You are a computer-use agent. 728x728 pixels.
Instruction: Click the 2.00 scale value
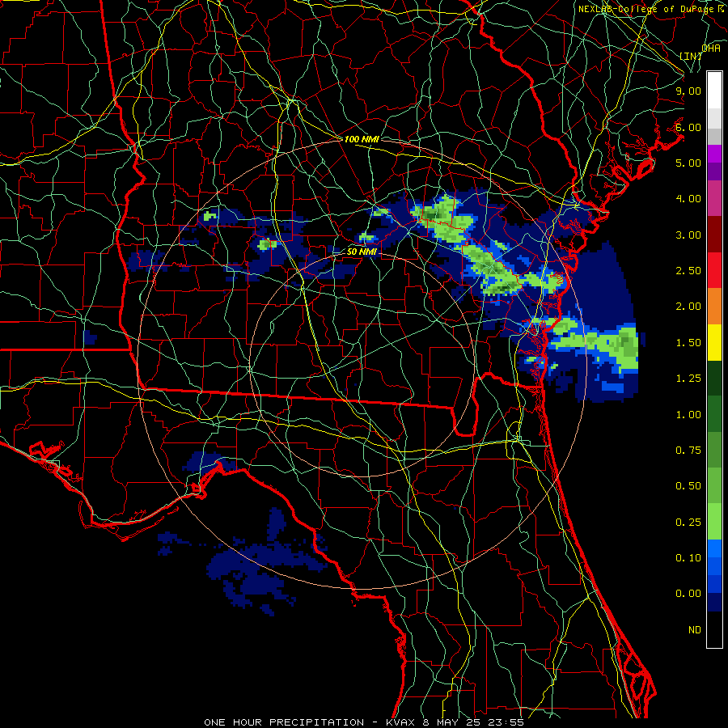click(x=688, y=307)
